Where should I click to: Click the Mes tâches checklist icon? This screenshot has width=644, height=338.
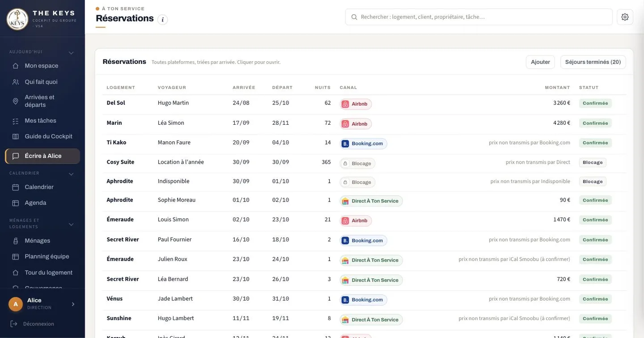16,121
